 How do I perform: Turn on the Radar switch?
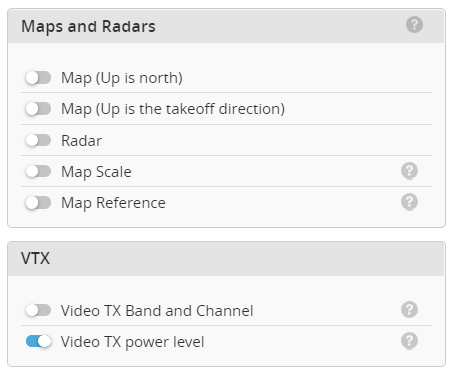pos(38,140)
